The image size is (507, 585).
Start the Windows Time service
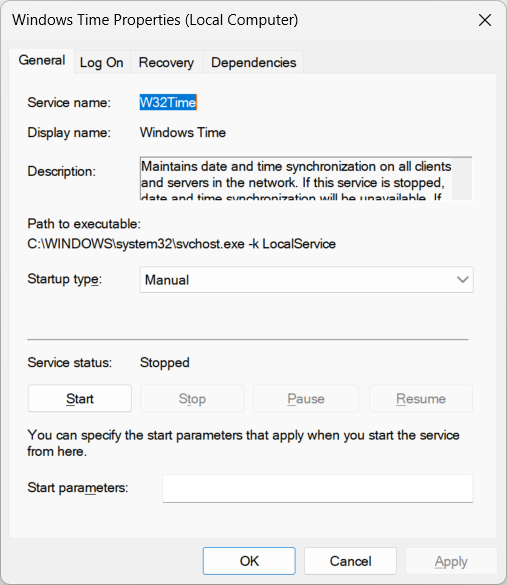point(79,398)
